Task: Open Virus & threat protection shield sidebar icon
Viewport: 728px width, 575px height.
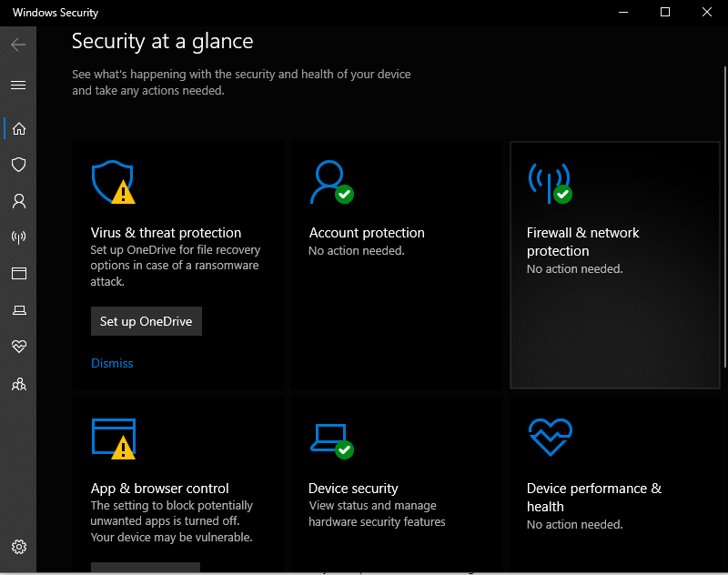Action: 18,165
